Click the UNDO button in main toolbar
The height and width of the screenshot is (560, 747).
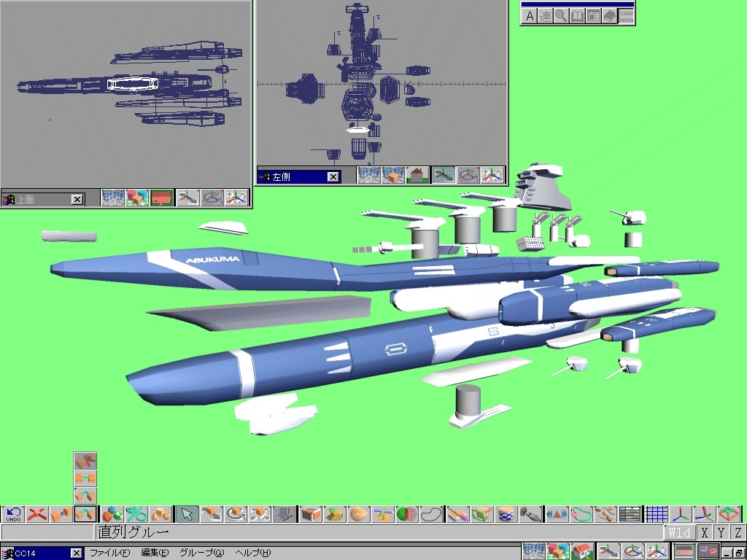(13, 514)
